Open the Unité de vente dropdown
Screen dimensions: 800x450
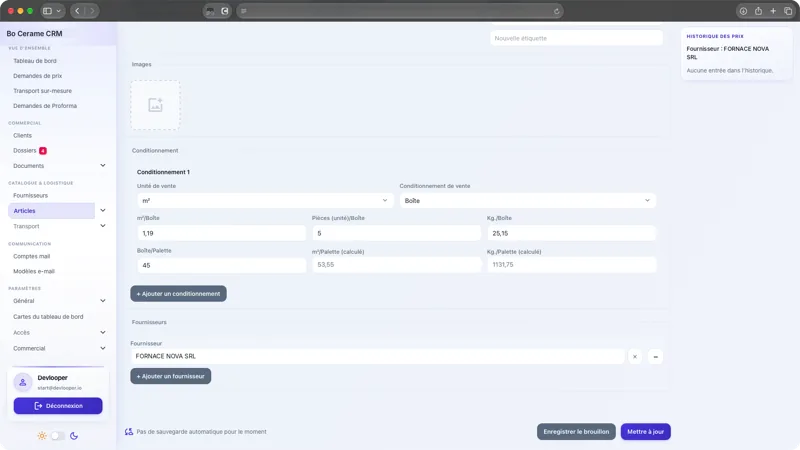[x=265, y=201]
